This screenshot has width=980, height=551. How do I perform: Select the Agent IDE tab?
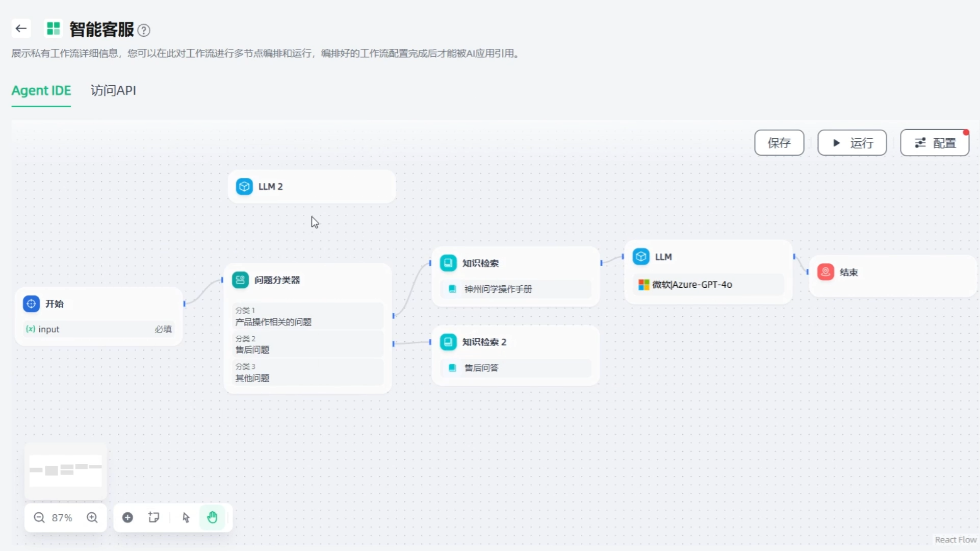click(41, 90)
